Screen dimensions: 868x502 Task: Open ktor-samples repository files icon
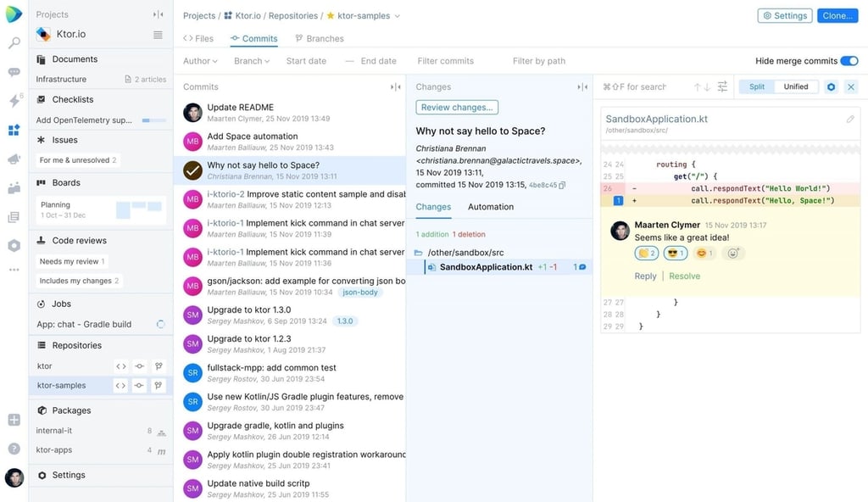pos(120,386)
